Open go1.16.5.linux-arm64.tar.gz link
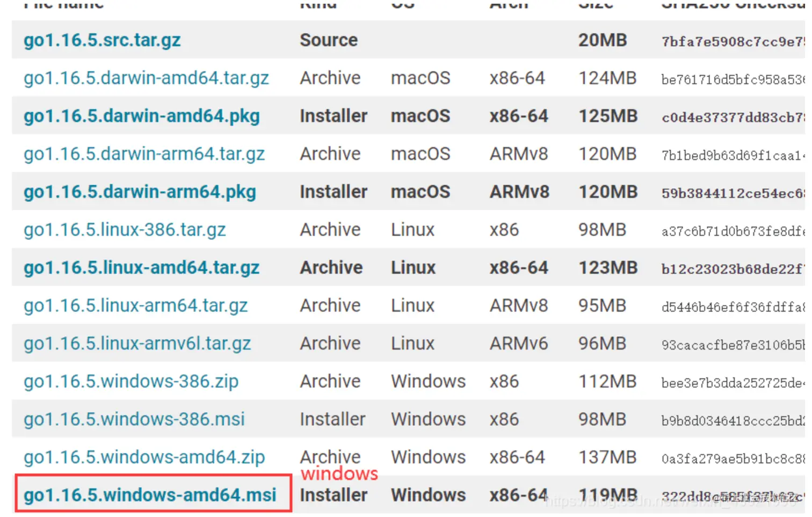This screenshot has width=812, height=517. coord(135,305)
